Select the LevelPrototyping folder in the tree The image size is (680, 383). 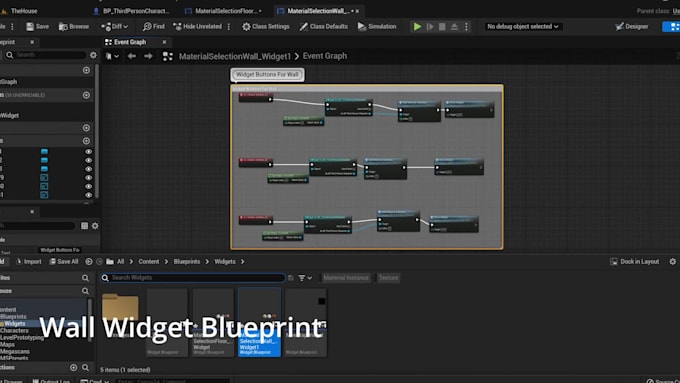22,337
